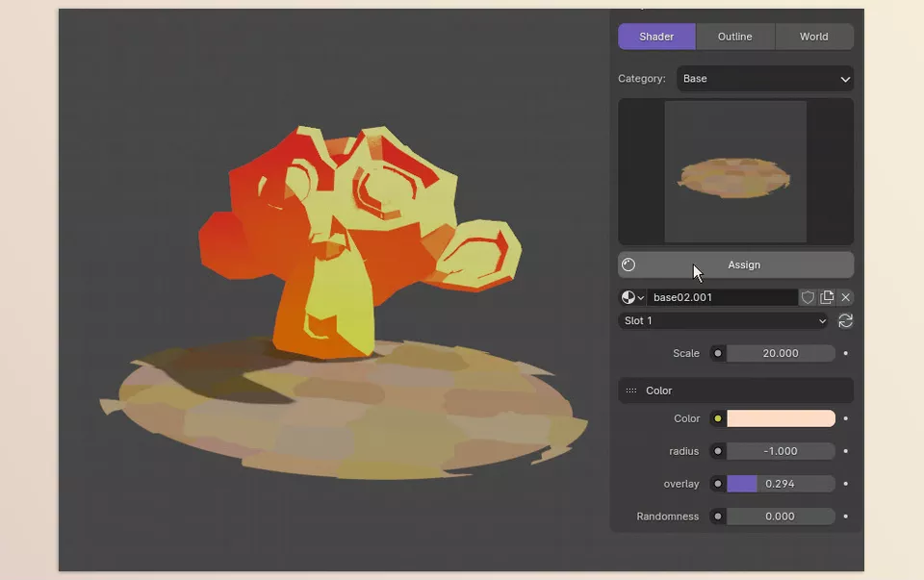Image resolution: width=924 pixels, height=580 pixels.
Task: Open the peach Color swatch picker
Action: click(x=782, y=418)
